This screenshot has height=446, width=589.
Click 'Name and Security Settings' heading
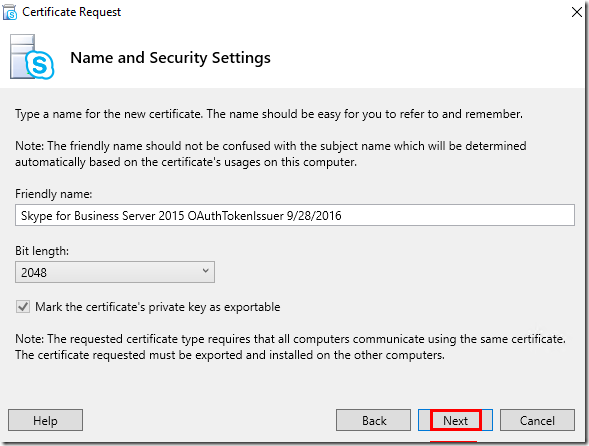171,58
